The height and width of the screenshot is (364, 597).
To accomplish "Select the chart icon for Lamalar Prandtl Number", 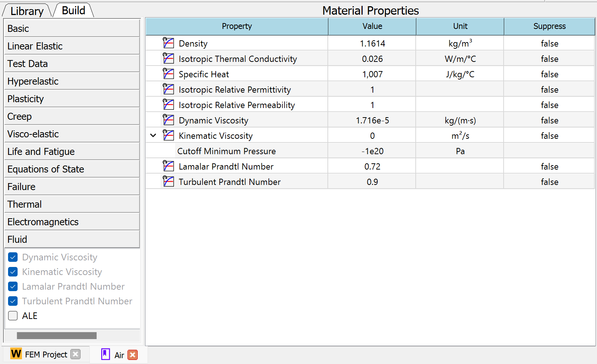I will [x=169, y=166].
